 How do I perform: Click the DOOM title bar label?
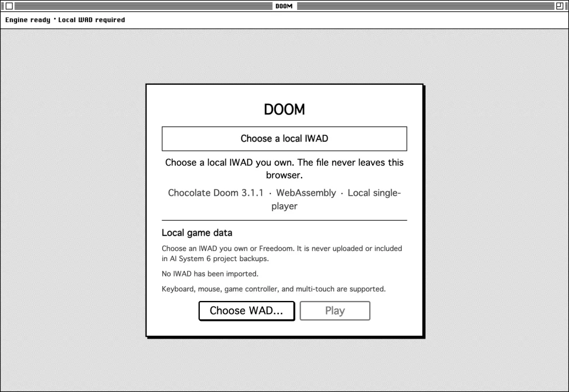tap(284, 6)
